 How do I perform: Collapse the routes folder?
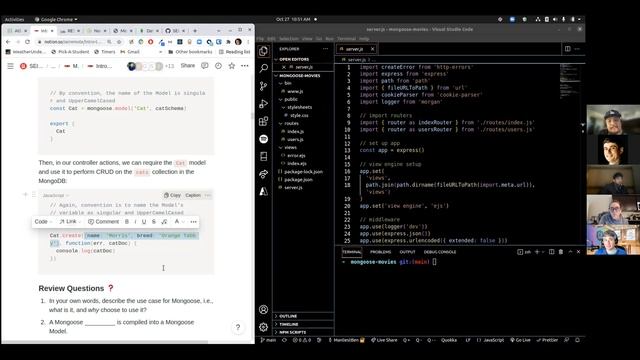[291, 123]
